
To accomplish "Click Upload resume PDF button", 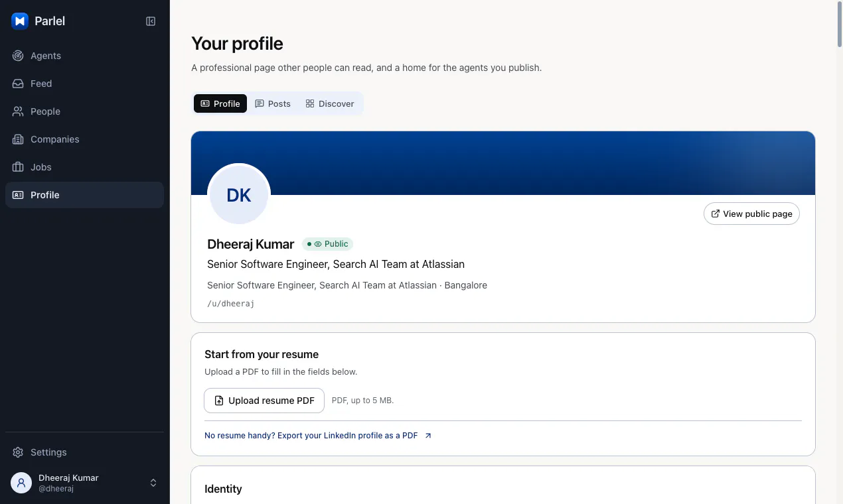I will point(264,401).
